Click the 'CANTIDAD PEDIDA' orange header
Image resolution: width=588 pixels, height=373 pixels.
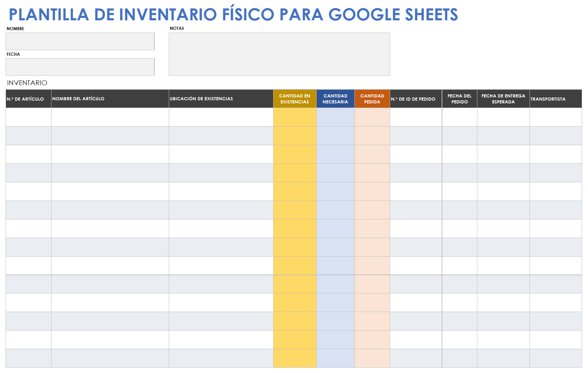tap(372, 99)
